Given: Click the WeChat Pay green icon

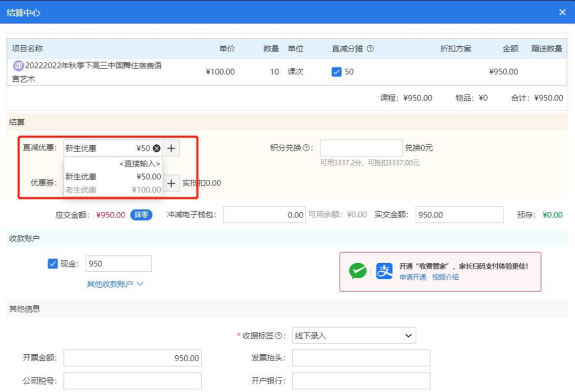Looking at the screenshot, I should [358, 271].
